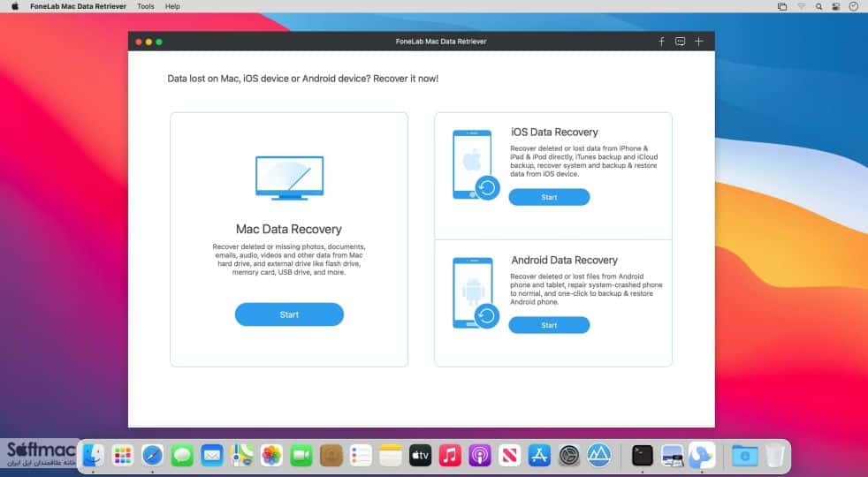Open Reminders from the Dock
The width and height of the screenshot is (868, 477).
click(x=361, y=456)
